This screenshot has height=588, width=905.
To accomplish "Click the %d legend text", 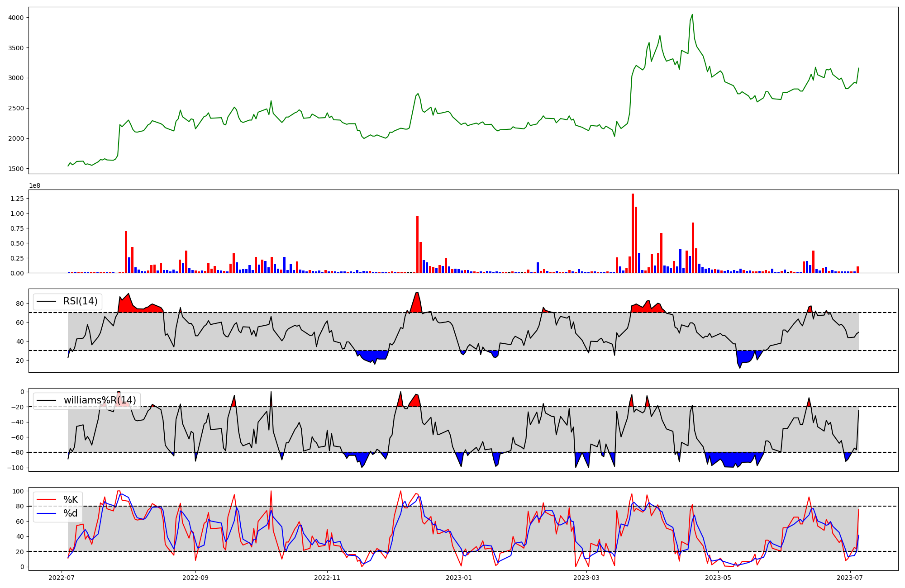I will pos(71,513).
